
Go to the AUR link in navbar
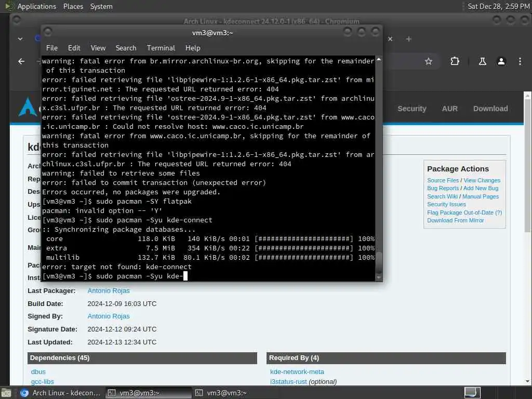tap(449, 109)
